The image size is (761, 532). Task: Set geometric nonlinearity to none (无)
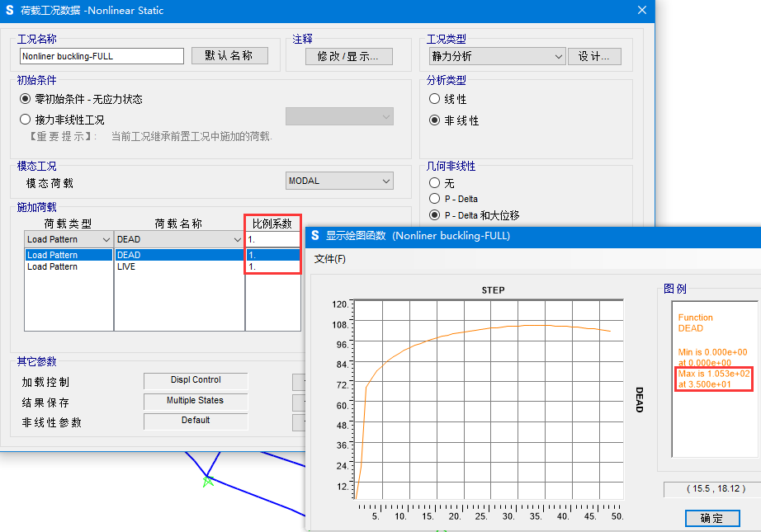click(x=435, y=183)
